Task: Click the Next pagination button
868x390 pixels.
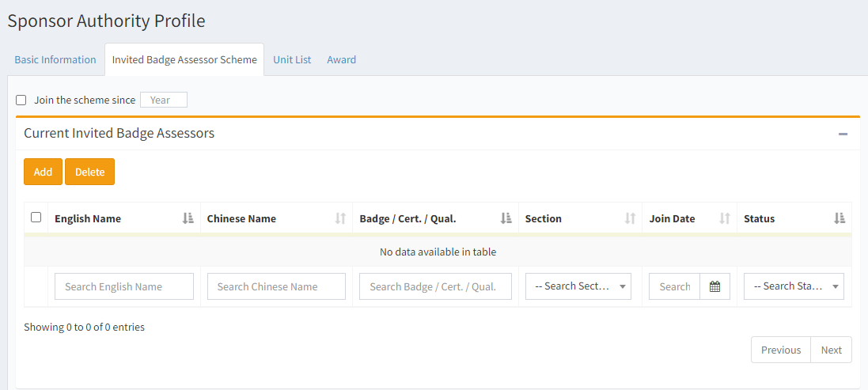Action: tap(831, 350)
